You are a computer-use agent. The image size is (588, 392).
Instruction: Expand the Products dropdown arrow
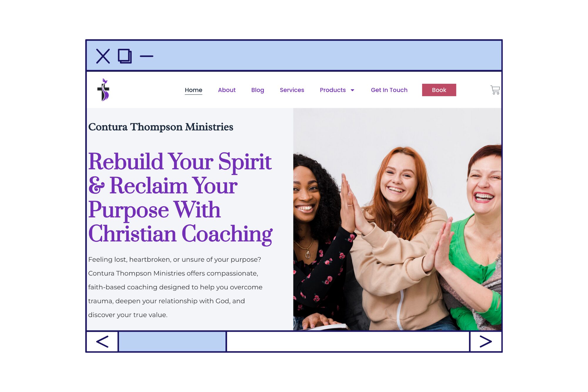click(352, 90)
